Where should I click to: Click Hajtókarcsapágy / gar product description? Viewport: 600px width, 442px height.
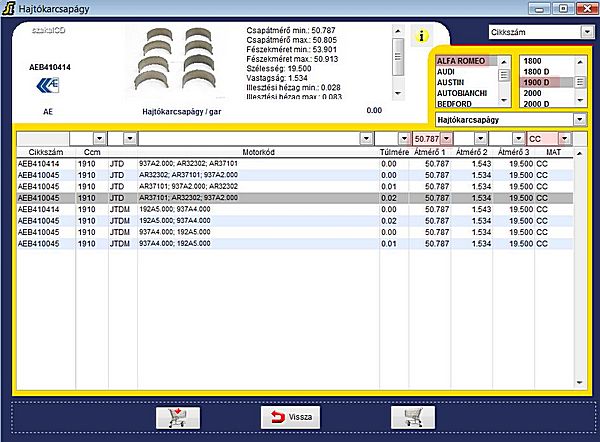point(182,112)
